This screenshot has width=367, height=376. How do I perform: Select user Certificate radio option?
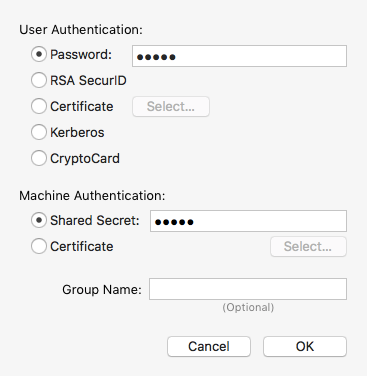tap(39, 106)
